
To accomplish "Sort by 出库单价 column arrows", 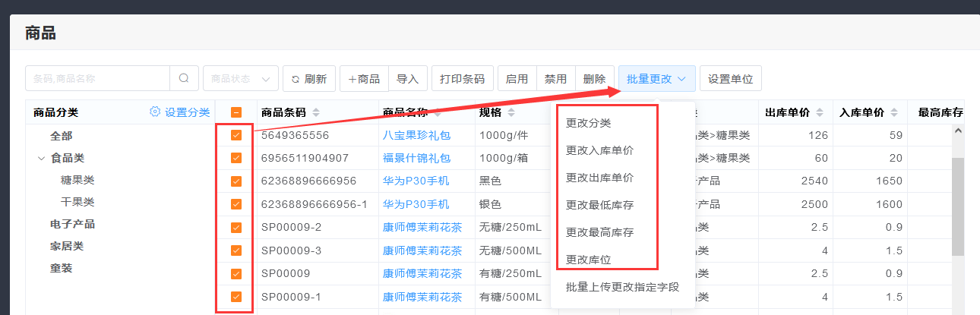I will point(821,112).
